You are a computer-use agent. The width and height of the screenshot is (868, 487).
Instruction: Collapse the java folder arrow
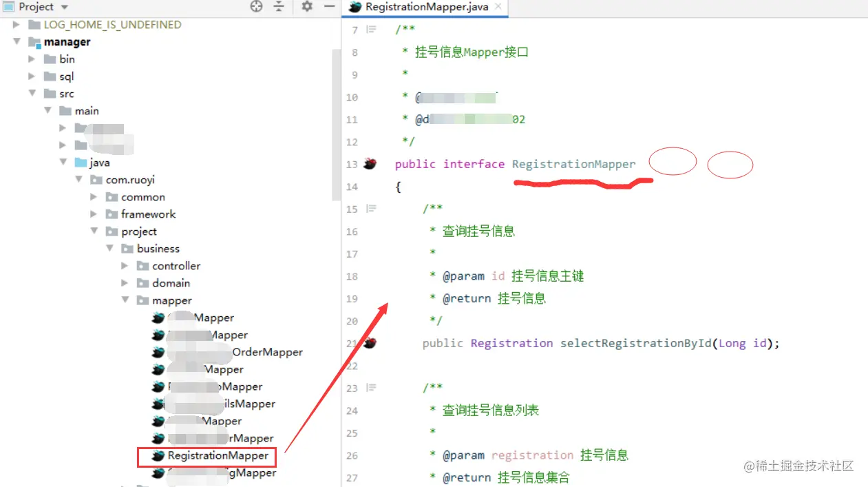point(63,163)
